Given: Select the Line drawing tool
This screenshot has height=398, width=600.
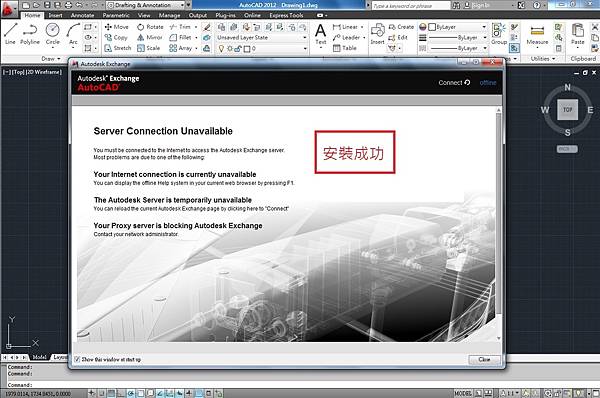Looking at the screenshot, I should pos(10,34).
